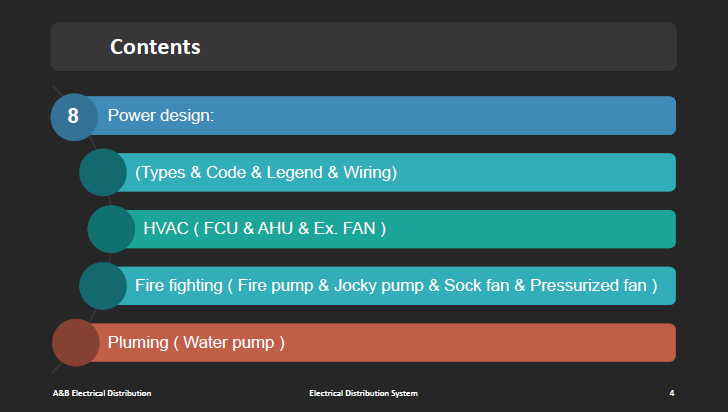The image size is (728, 412).
Task: Click the Pressurized fan text
Action: pos(588,285)
